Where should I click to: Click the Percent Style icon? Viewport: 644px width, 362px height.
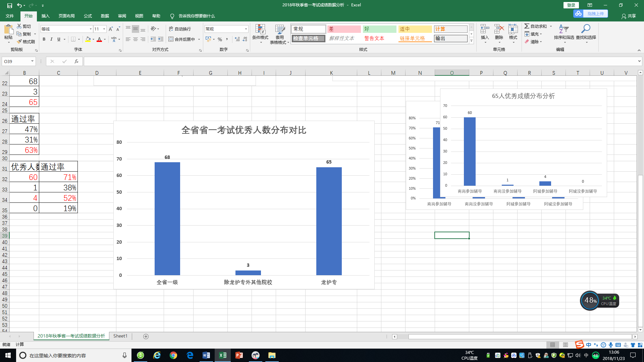pos(220,39)
